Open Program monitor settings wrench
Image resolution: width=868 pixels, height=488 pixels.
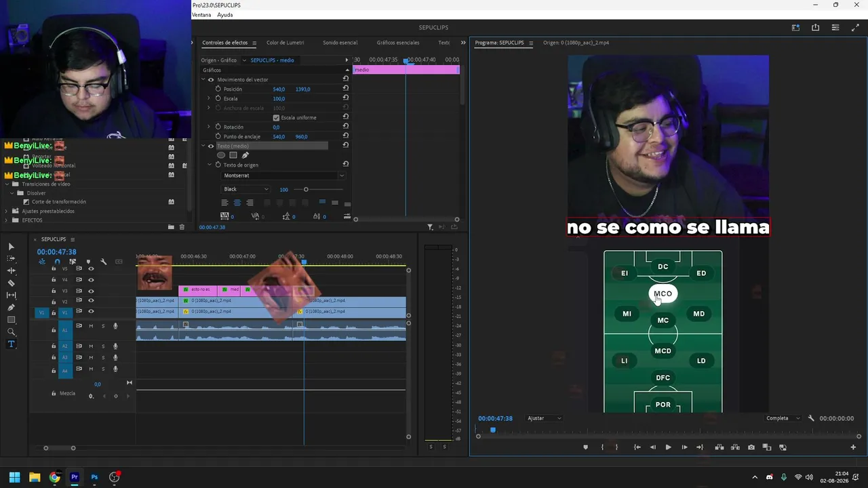tap(811, 418)
